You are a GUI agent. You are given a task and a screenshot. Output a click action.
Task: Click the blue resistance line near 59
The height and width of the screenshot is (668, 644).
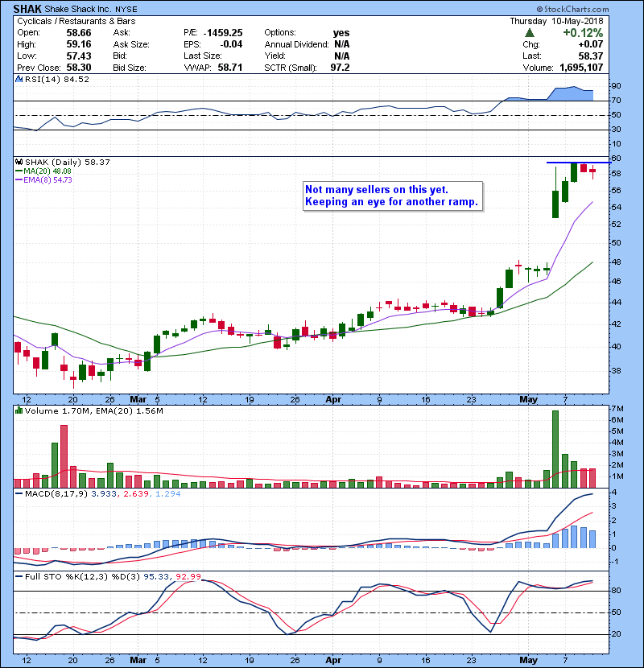click(579, 163)
